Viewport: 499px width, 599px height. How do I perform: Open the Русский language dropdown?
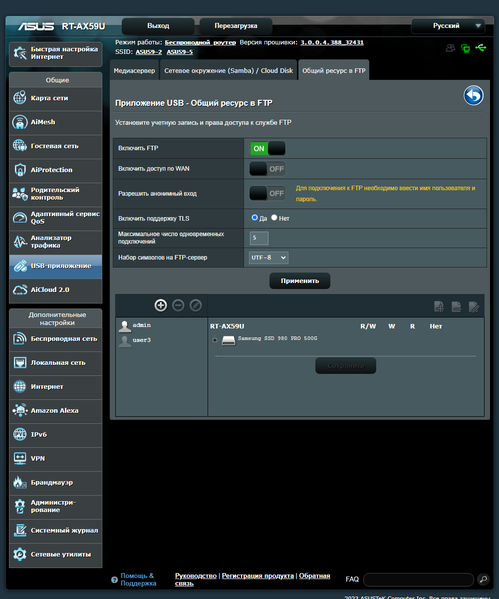pyautogui.click(x=448, y=26)
